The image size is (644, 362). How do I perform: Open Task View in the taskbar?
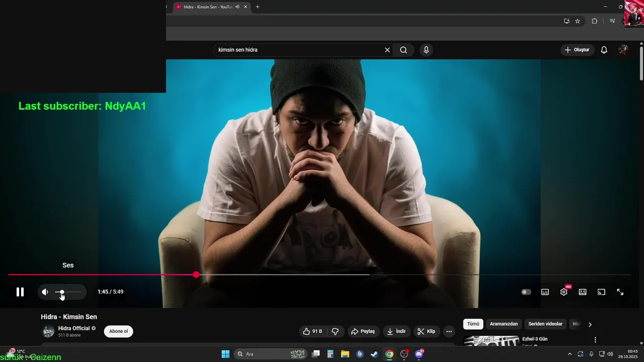click(x=316, y=354)
